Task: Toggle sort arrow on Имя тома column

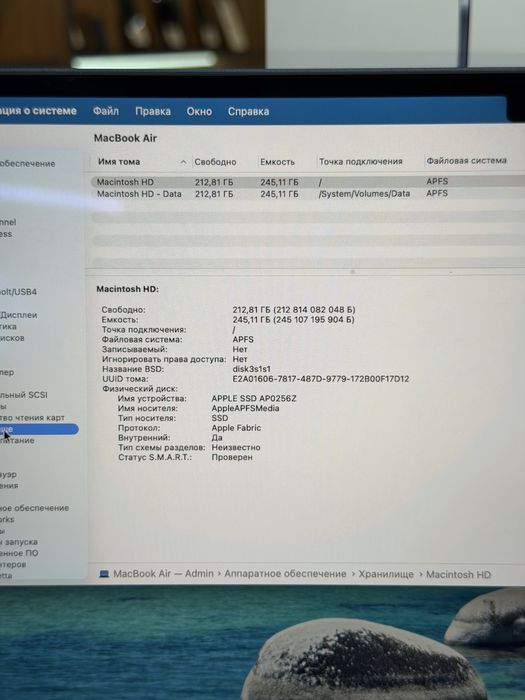Action: (x=183, y=162)
